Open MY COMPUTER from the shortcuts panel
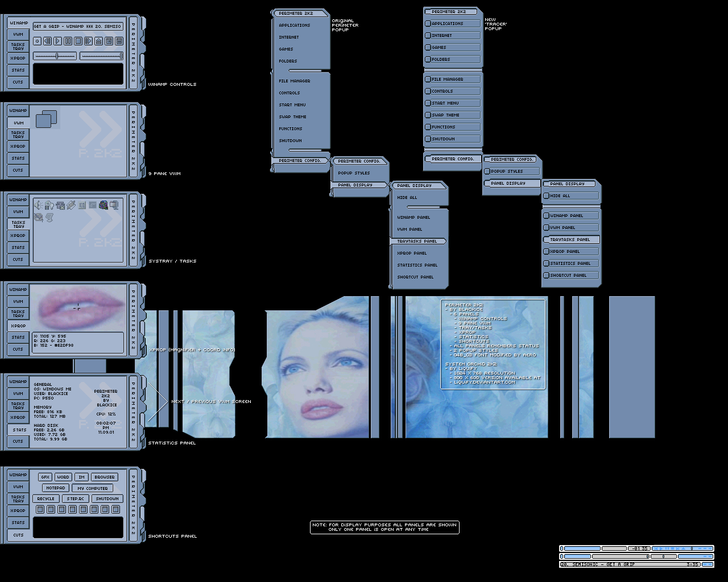The width and height of the screenshot is (728, 582). click(x=93, y=488)
